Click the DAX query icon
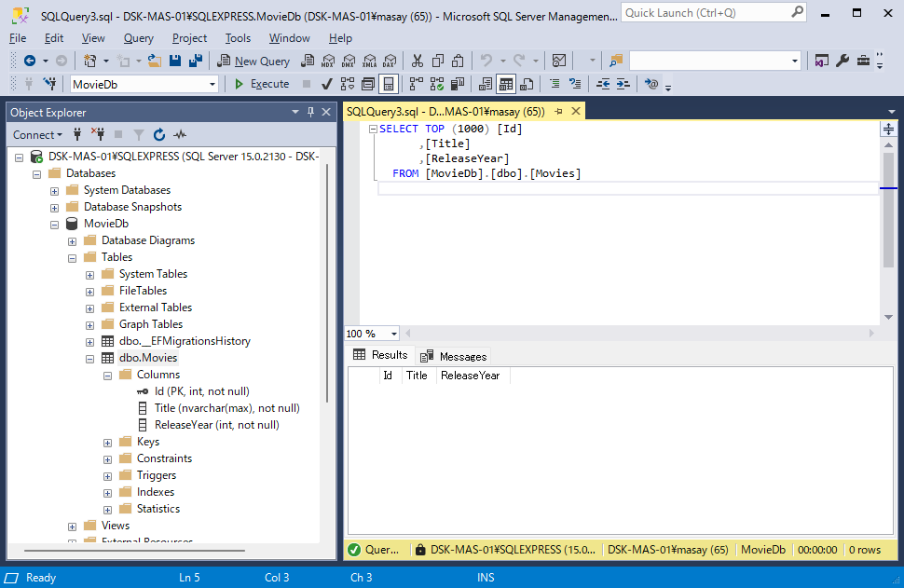The image size is (904, 588). (390, 61)
